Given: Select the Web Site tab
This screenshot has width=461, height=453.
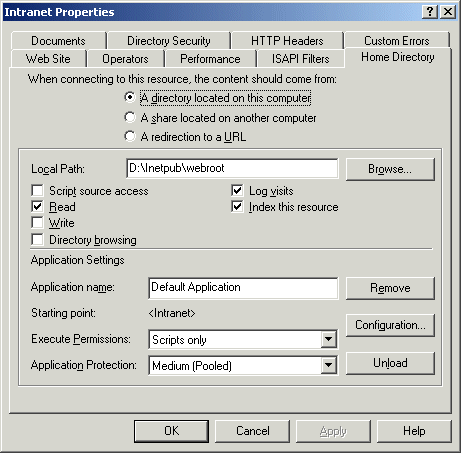Looking at the screenshot, I should click(48, 59).
